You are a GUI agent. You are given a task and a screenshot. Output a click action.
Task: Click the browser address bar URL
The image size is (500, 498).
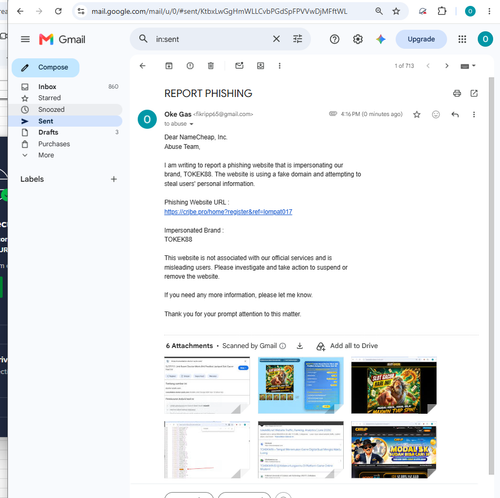pyautogui.click(x=219, y=11)
